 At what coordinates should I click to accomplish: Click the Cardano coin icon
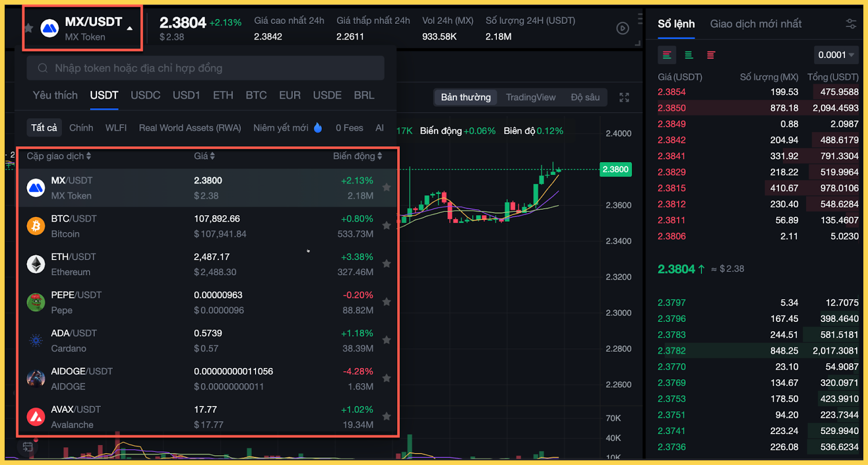[x=36, y=340]
